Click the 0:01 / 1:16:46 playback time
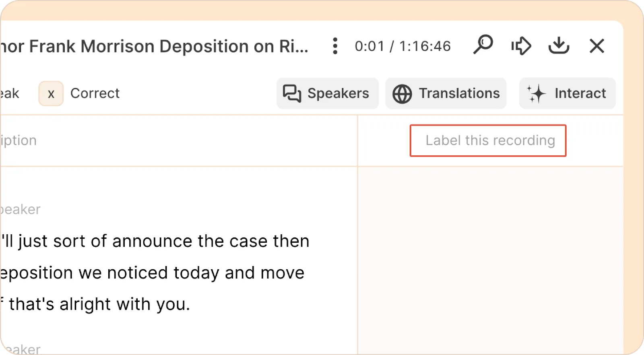Viewport: 644px width, 355px height. 402,46
